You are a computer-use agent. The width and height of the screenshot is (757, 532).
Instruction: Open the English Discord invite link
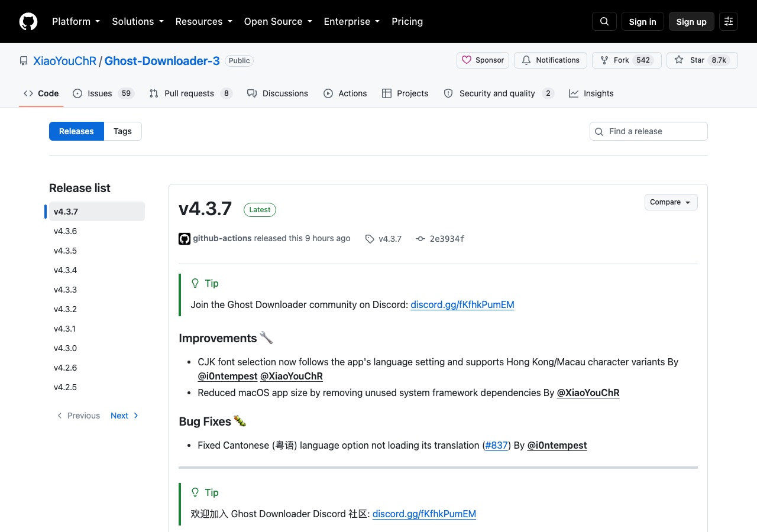click(462, 305)
